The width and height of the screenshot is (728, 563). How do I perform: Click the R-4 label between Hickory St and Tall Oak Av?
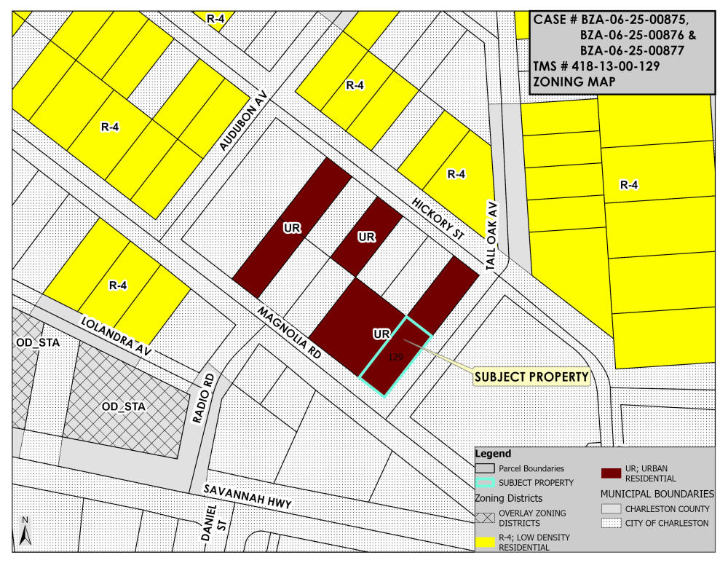[456, 174]
